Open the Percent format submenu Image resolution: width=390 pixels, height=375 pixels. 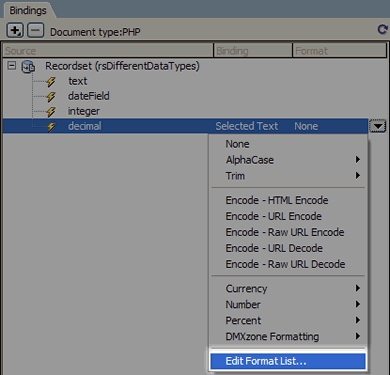[x=288, y=320]
